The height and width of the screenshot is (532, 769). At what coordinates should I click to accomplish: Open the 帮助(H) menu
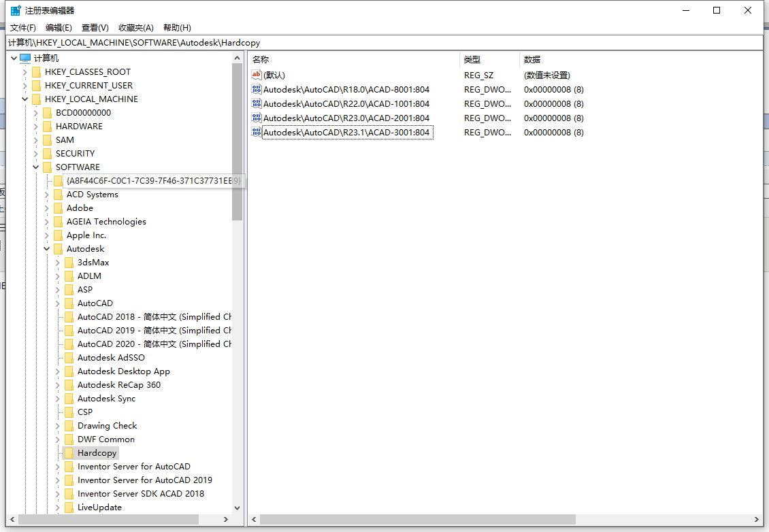[177, 27]
